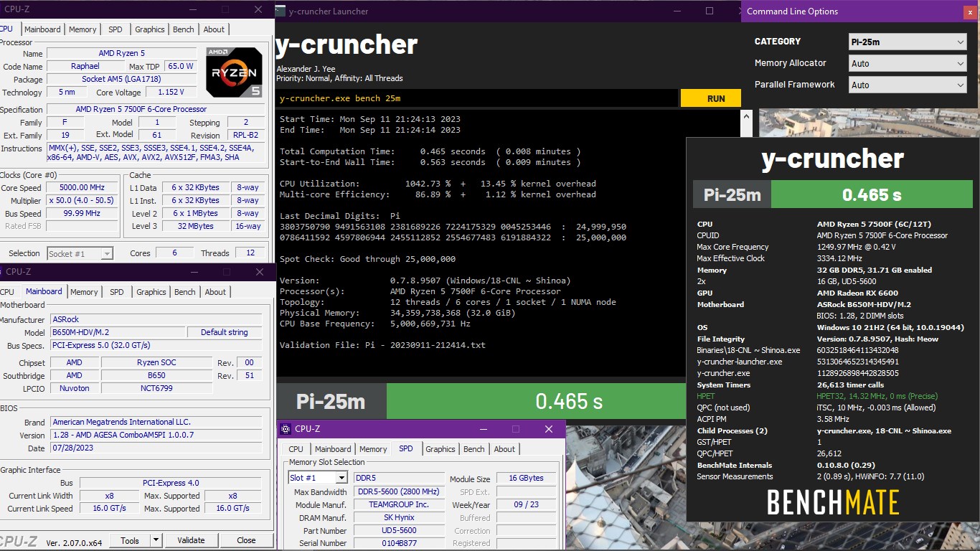Switch to Mainboard tab in CPU-Z processor window
The width and height of the screenshot is (980, 551).
pyautogui.click(x=42, y=29)
